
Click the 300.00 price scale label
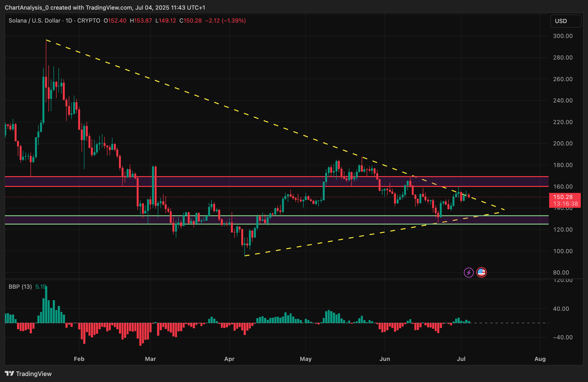[x=563, y=36]
